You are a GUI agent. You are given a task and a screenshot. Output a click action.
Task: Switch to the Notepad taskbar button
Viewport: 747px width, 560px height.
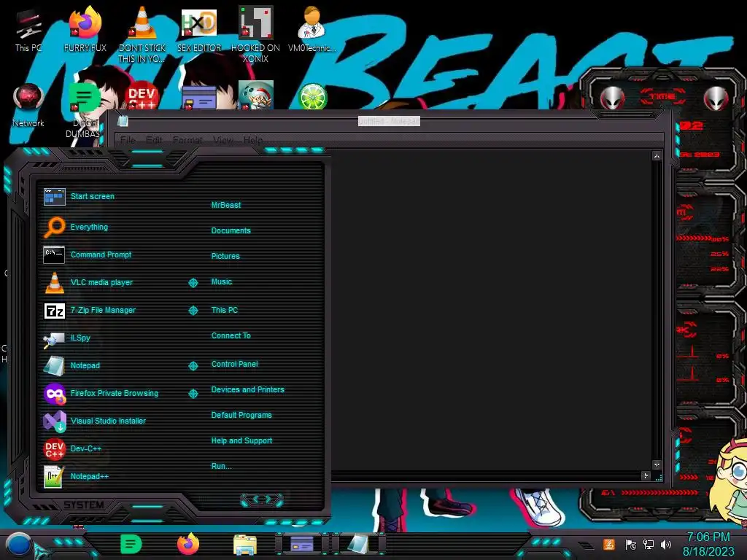pyautogui.click(x=358, y=544)
